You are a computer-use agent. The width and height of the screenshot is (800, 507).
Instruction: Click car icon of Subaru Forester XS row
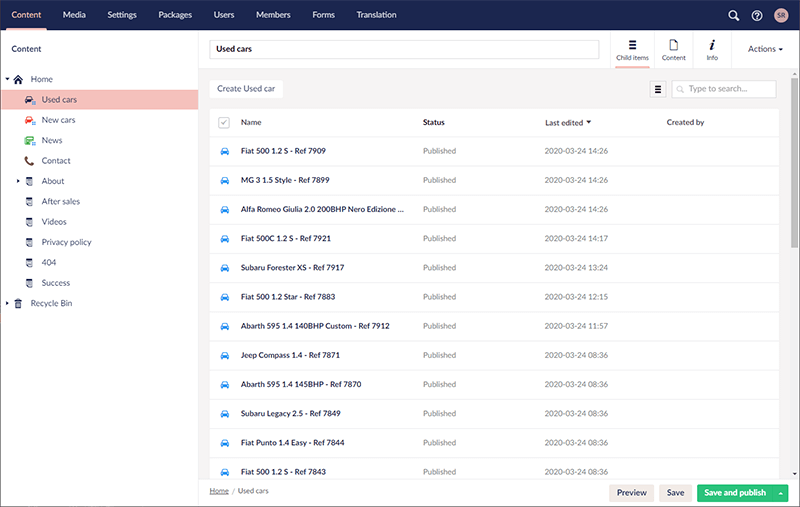click(x=224, y=268)
